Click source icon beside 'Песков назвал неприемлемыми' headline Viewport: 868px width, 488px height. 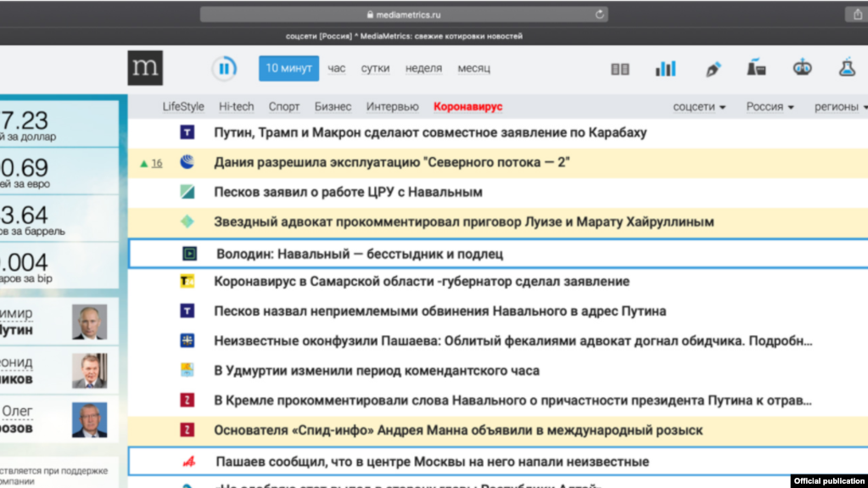[188, 311]
